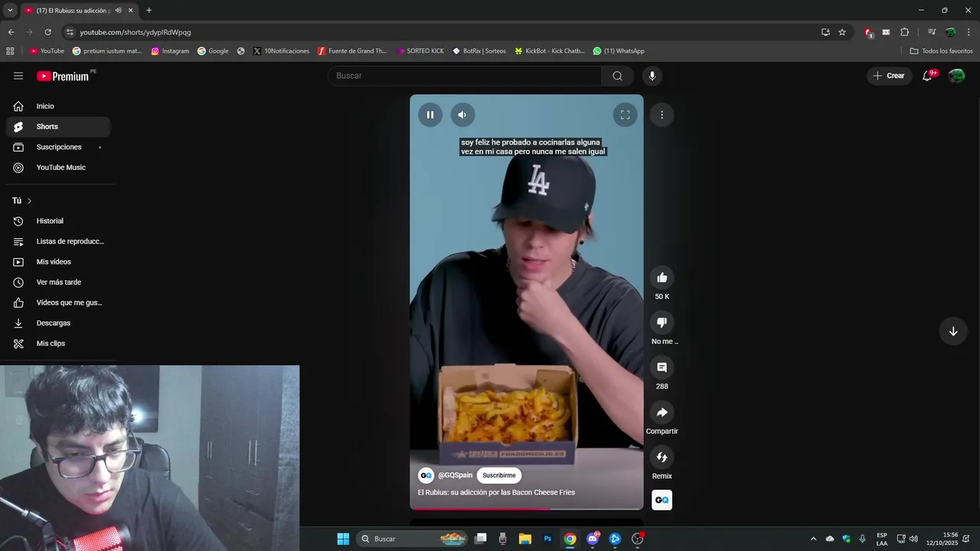
Task: Open Todos los favoritos folder
Action: pos(941,51)
